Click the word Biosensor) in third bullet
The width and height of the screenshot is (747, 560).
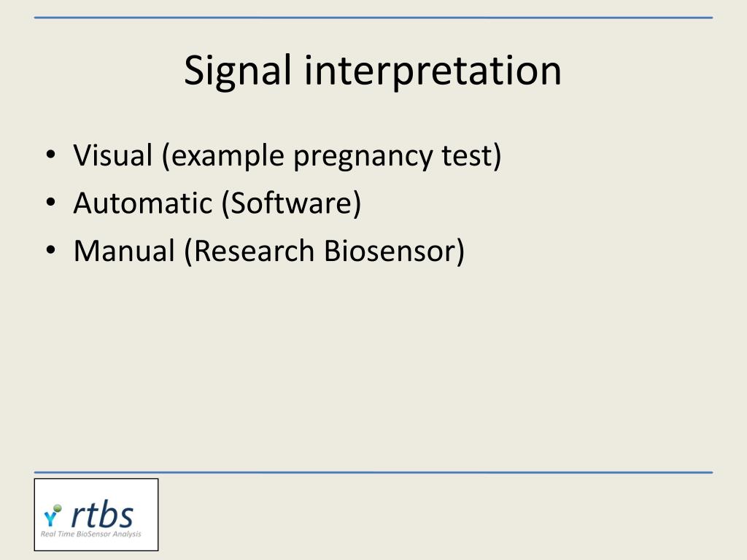395,251
